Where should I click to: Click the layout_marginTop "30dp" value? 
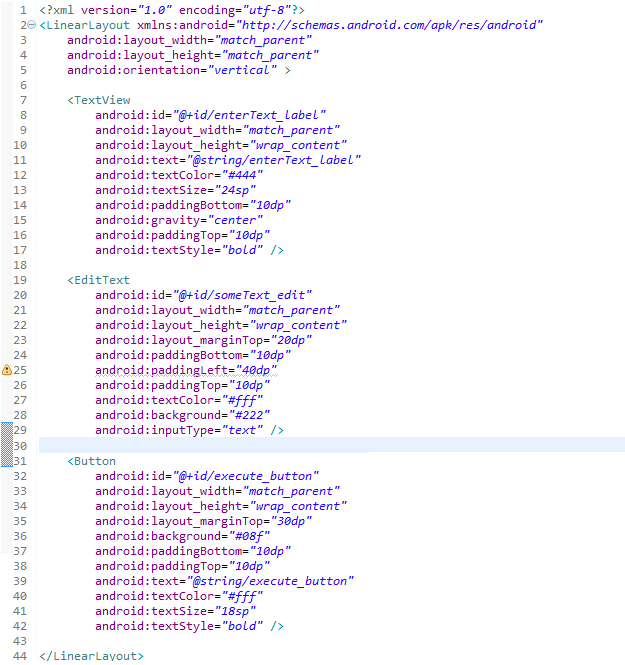tap(291, 521)
